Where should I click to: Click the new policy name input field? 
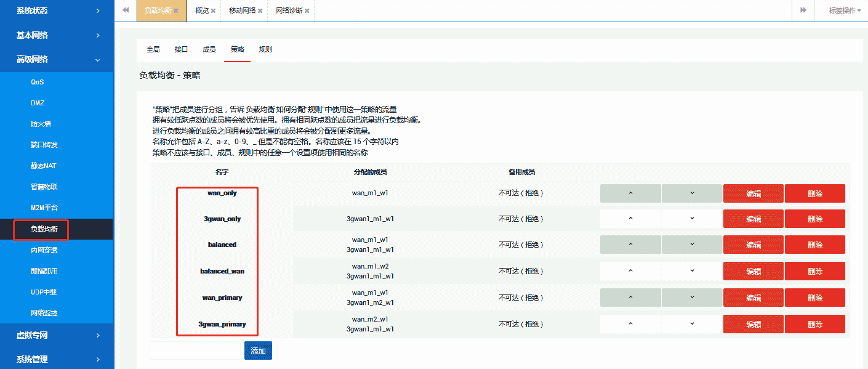click(x=195, y=351)
